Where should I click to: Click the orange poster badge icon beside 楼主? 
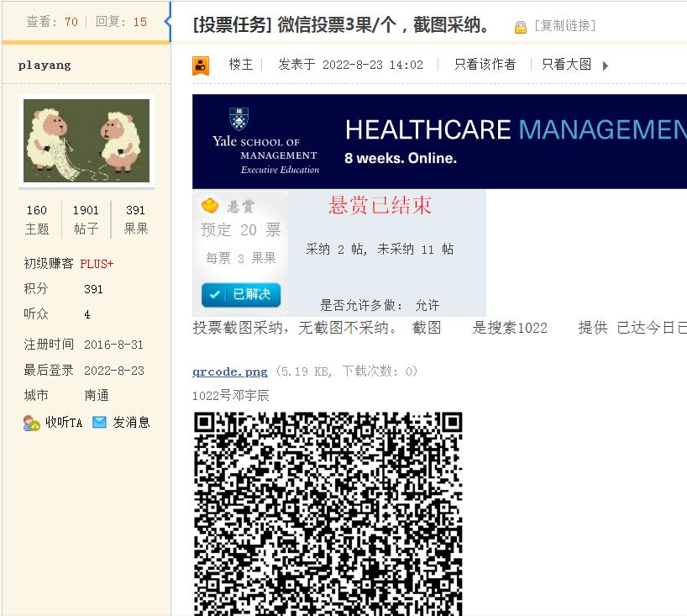coord(201,65)
